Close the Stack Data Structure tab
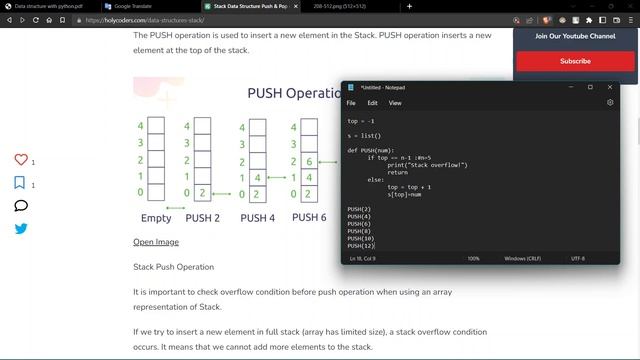640x360 pixels. click(296, 6)
